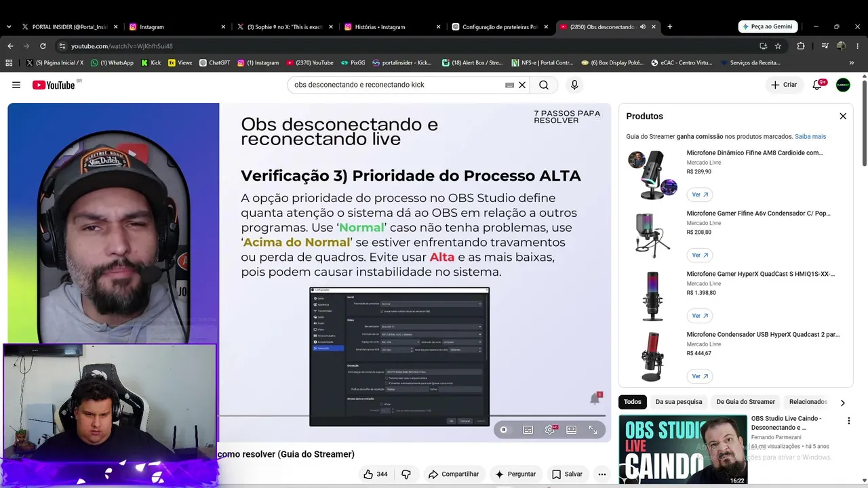868x488 pixels.
Task: Show more filter chips with arrow
Action: [x=842, y=403]
